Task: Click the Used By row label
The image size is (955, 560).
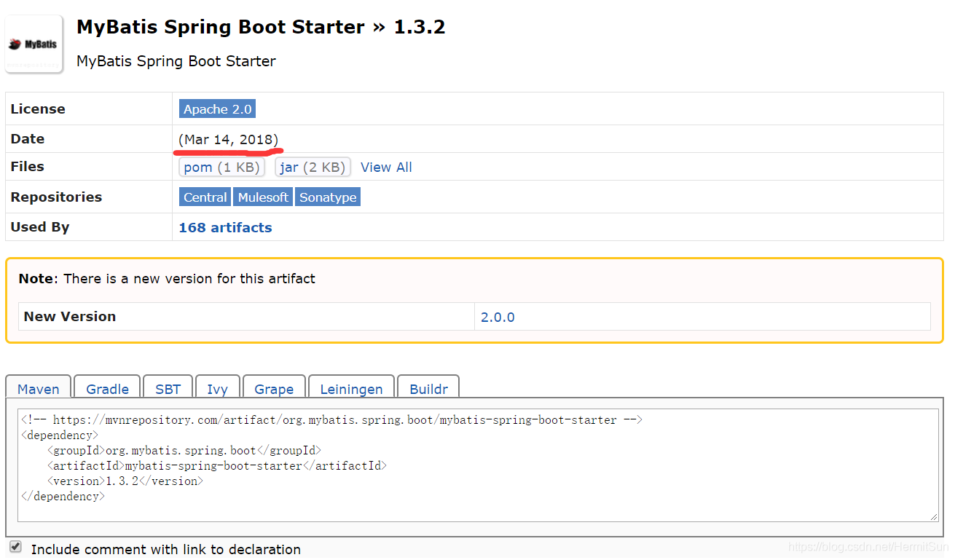Action: 40,227
